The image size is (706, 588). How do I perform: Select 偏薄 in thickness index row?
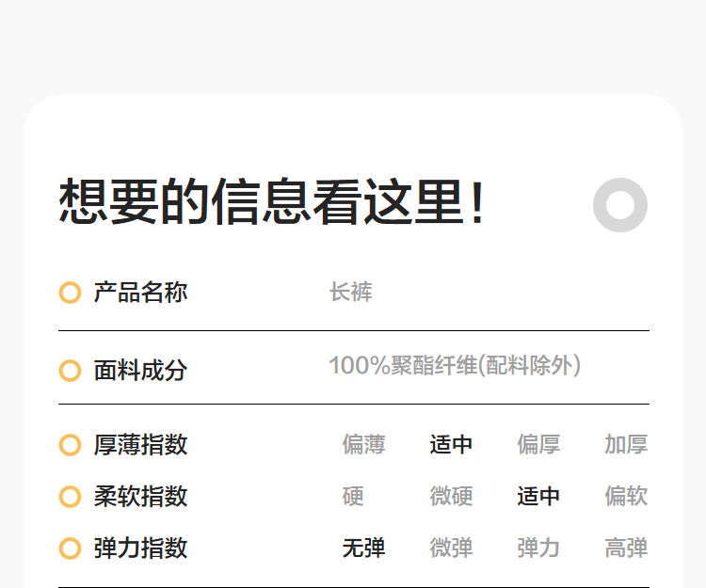coord(363,445)
